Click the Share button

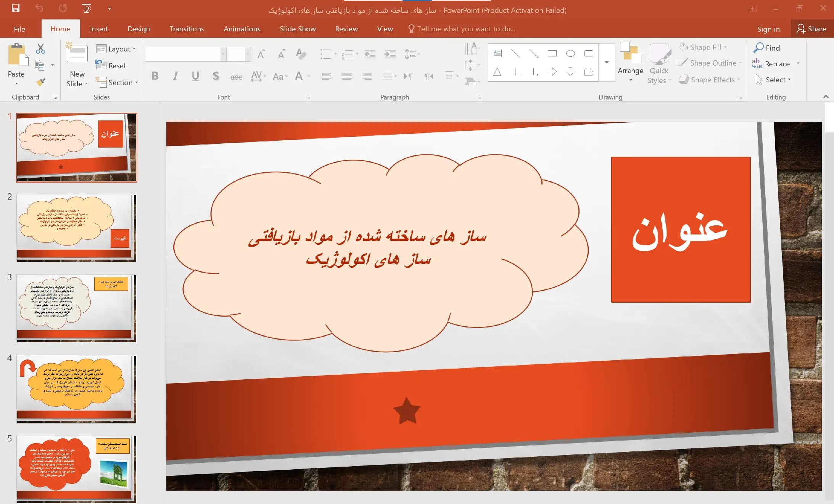coord(811,29)
